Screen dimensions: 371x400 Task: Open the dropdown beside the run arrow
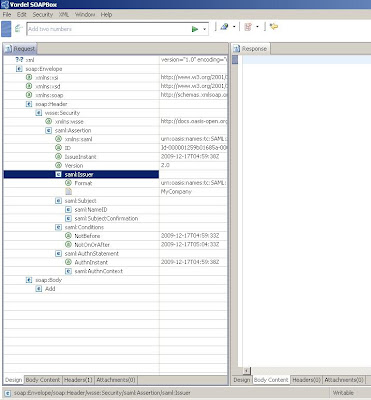[204, 29]
